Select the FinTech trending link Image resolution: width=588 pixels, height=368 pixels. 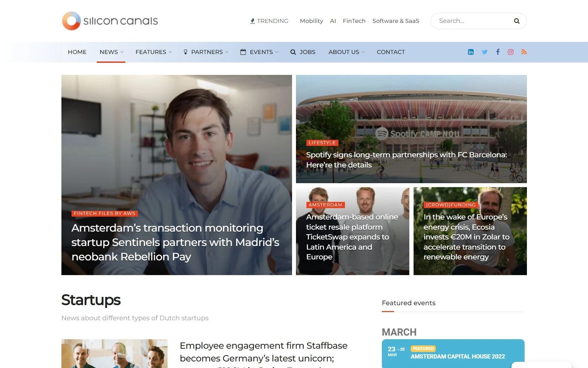click(x=354, y=21)
